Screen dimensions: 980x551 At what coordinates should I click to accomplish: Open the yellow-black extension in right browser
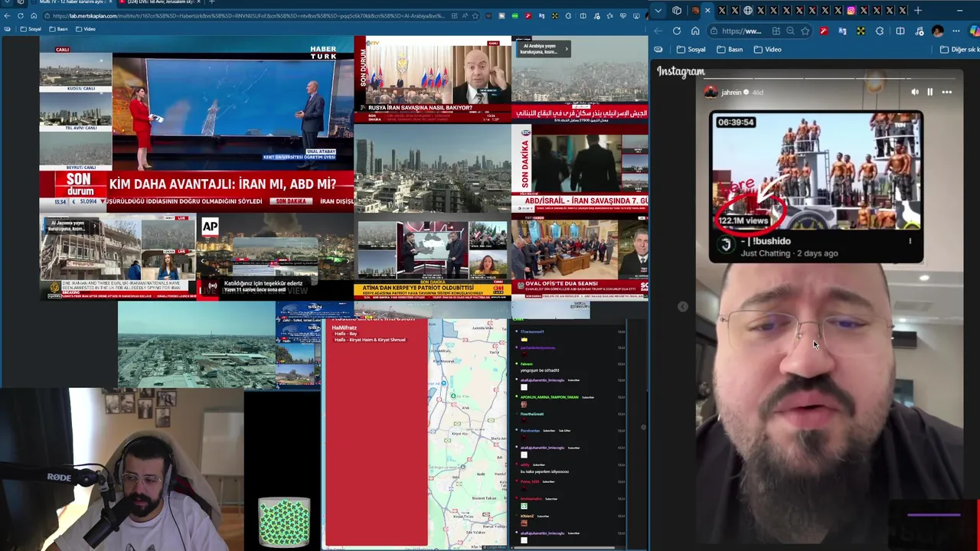[x=861, y=31]
